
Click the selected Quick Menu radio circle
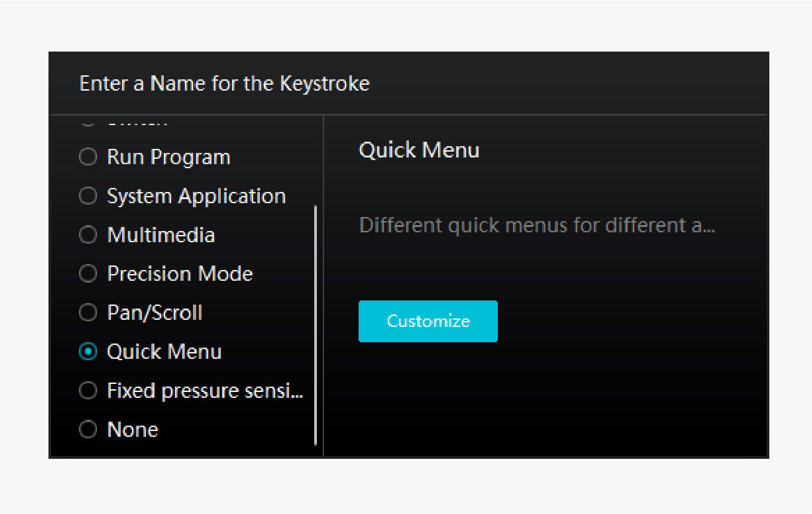pos(88,352)
